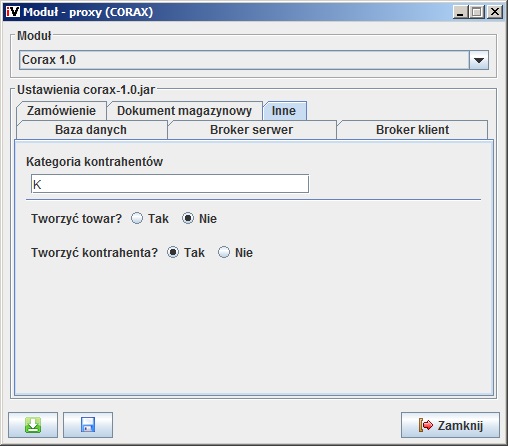Screen dimensions: 508x446
Task: Click the Zamknij button
Action: point(450,425)
